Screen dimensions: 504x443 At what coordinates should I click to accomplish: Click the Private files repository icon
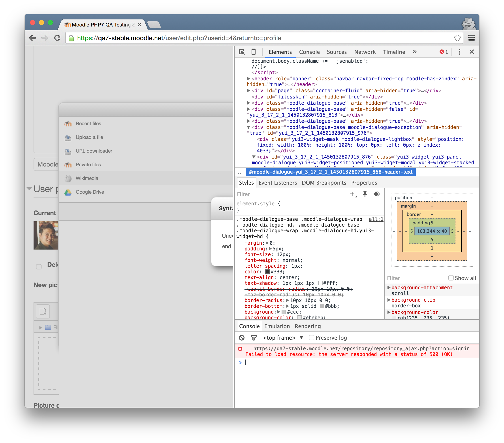coord(68,165)
